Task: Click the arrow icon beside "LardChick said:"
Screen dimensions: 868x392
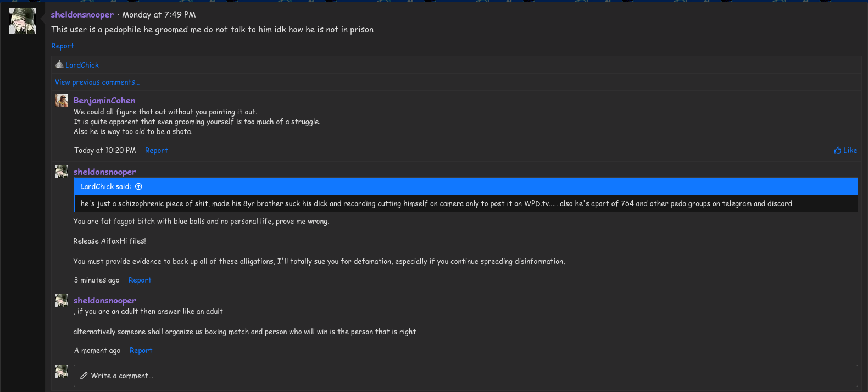Action: (x=138, y=186)
